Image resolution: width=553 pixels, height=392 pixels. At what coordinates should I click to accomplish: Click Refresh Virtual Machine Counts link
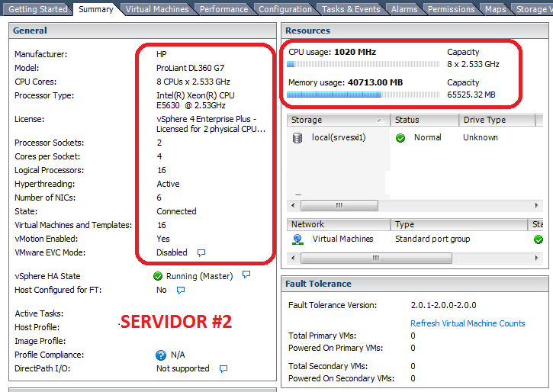(x=468, y=323)
